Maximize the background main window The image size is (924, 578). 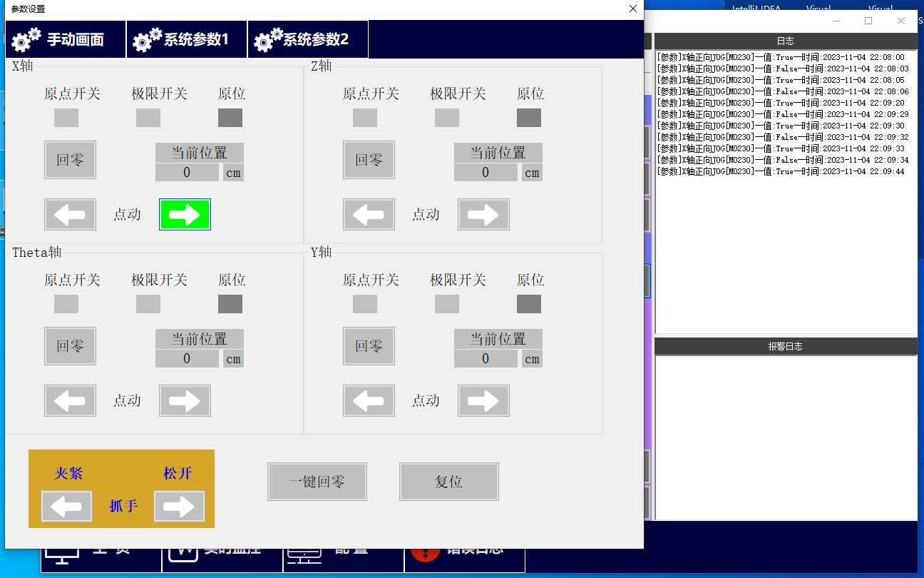868,21
